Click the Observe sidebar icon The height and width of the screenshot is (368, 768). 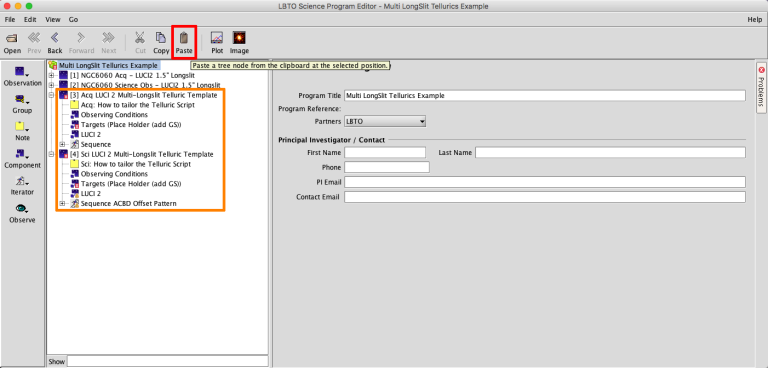(x=23, y=213)
